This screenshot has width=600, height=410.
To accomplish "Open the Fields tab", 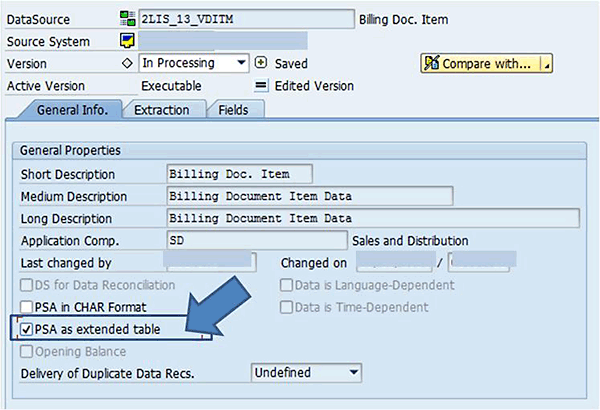I will (x=233, y=110).
